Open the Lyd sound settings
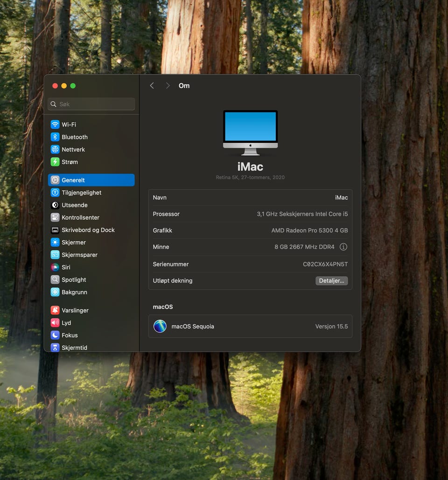The height and width of the screenshot is (480, 448). pos(66,323)
